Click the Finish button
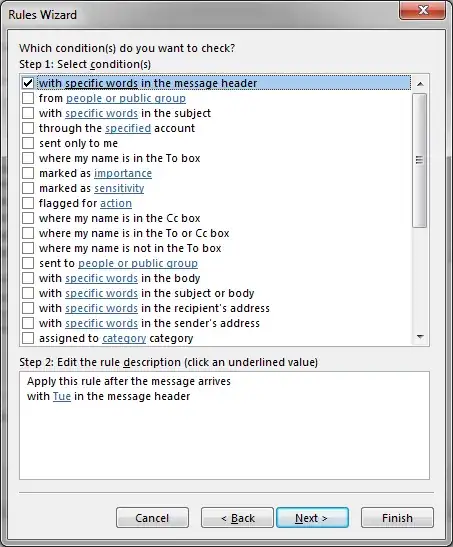 397,518
